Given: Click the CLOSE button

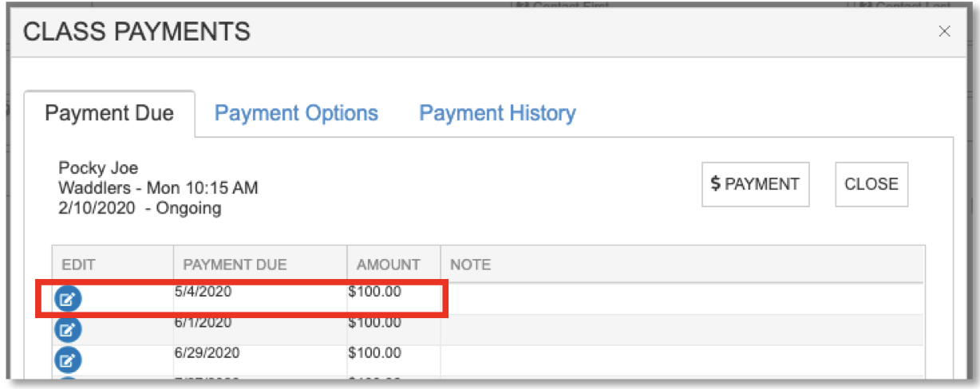Looking at the screenshot, I should pos(871,184).
